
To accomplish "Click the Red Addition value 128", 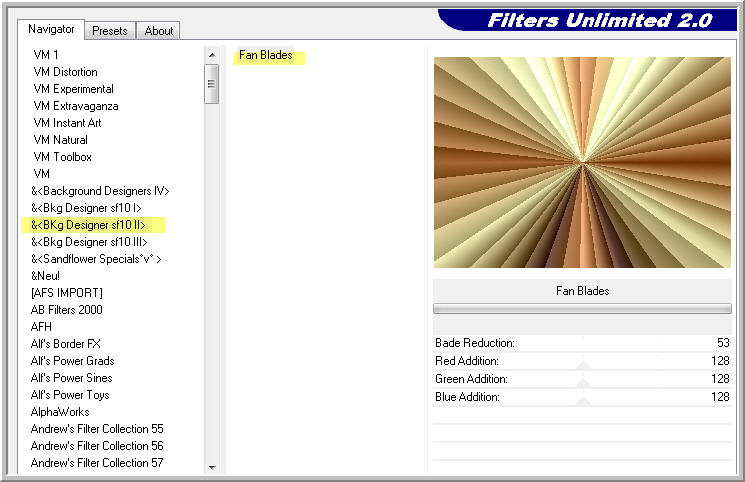I will [720, 361].
